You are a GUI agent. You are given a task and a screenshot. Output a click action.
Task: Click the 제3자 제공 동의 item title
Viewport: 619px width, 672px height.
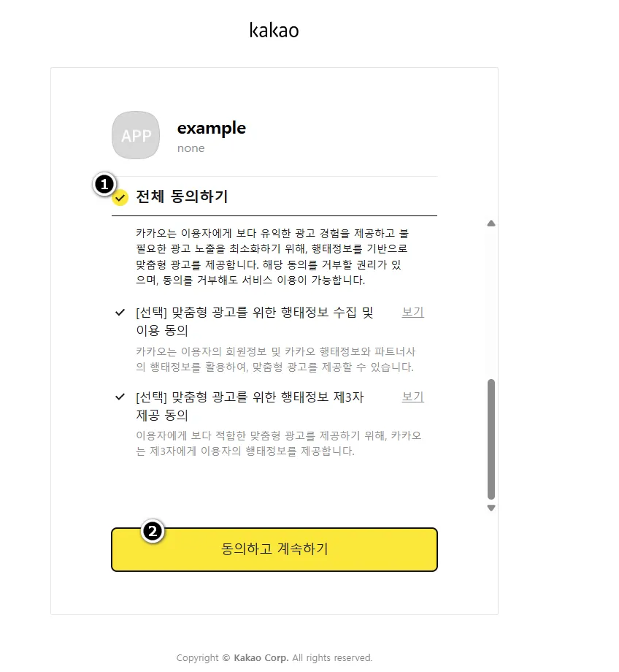[250, 406]
